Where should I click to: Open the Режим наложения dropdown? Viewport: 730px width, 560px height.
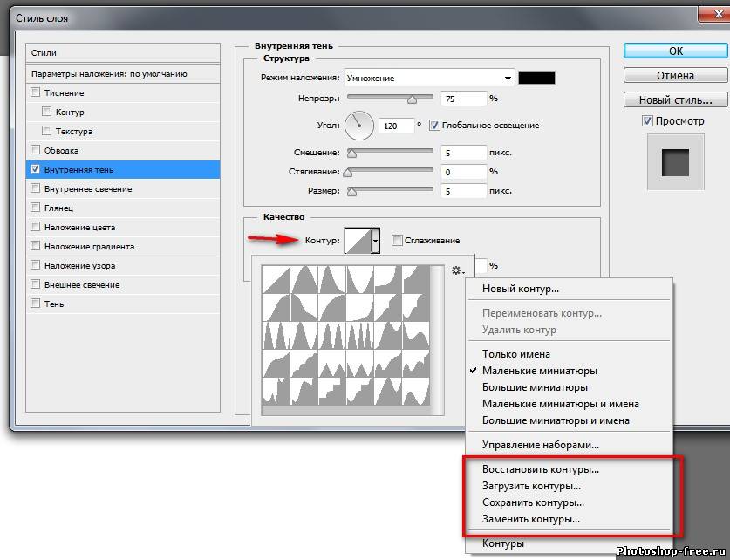(429, 78)
